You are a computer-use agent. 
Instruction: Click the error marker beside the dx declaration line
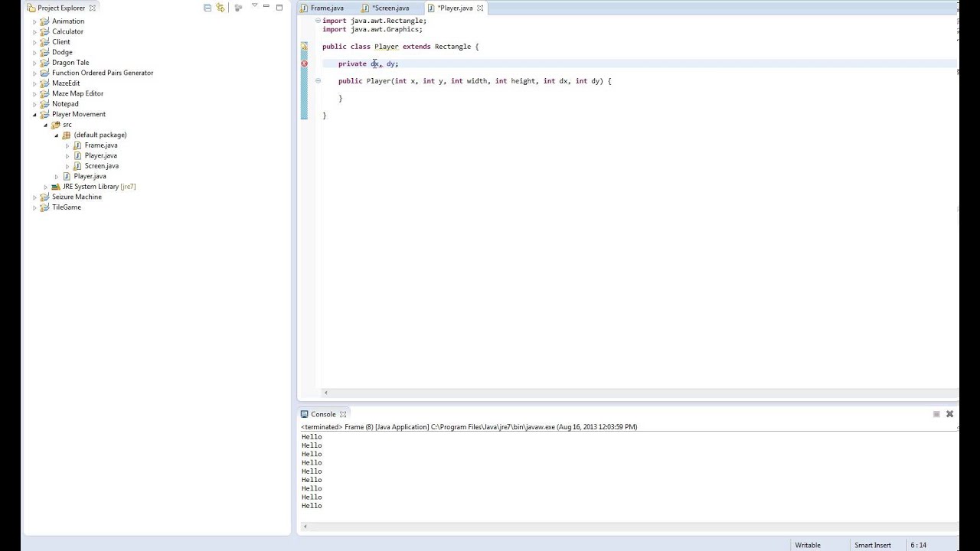(x=304, y=64)
